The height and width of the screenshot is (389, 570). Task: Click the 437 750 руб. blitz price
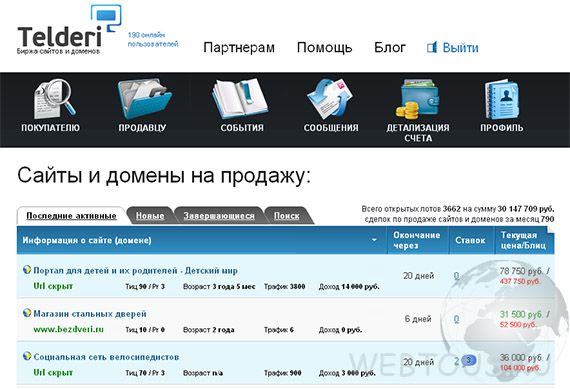click(x=520, y=281)
